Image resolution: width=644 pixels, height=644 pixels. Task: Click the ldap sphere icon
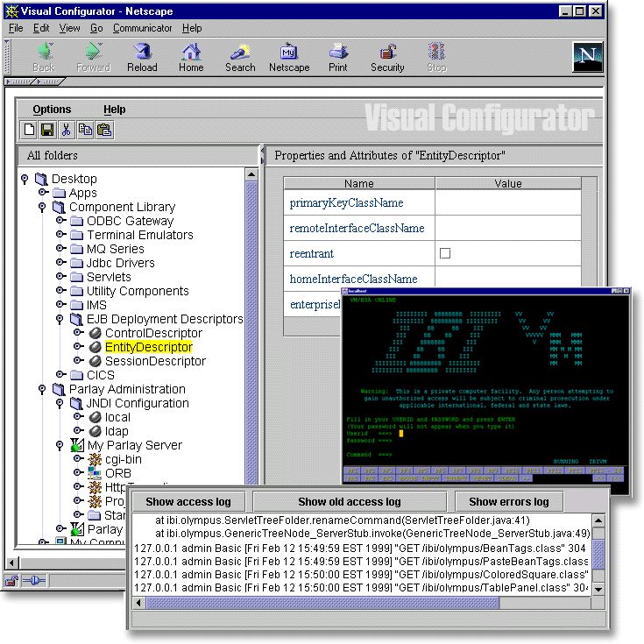point(95,431)
